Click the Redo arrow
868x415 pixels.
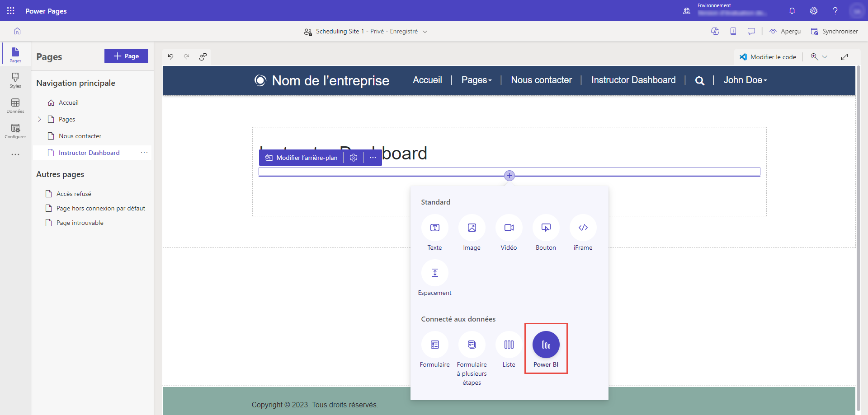point(187,56)
